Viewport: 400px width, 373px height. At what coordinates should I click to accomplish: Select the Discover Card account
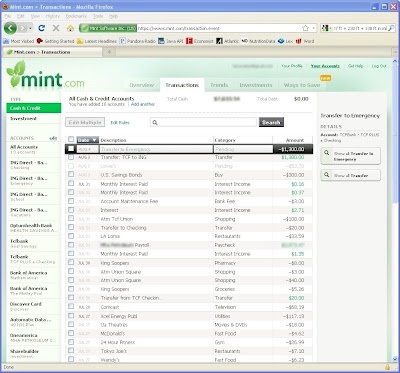tap(34, 306)
